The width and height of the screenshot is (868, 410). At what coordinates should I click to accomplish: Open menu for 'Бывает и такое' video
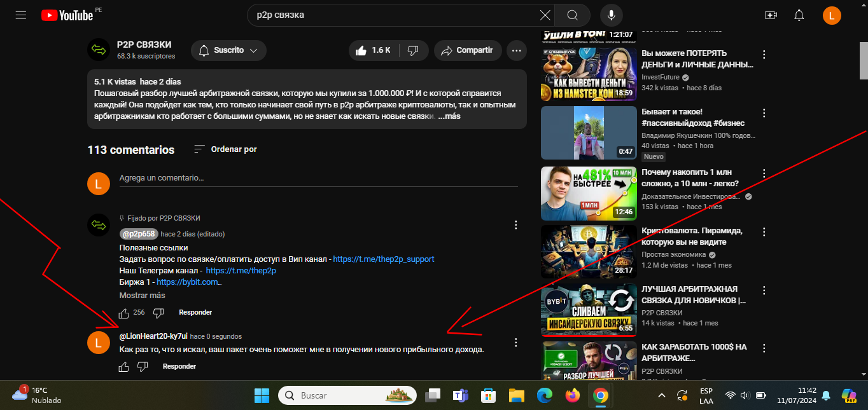coord(764,113)
